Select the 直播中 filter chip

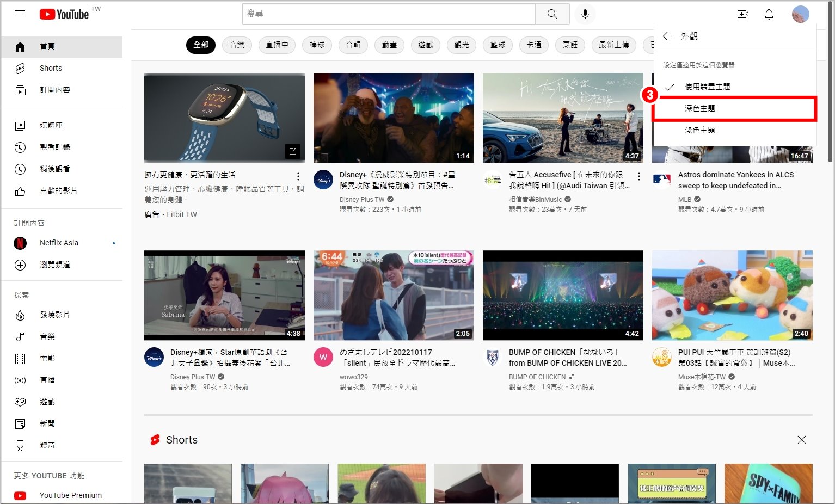click(277, 45)
